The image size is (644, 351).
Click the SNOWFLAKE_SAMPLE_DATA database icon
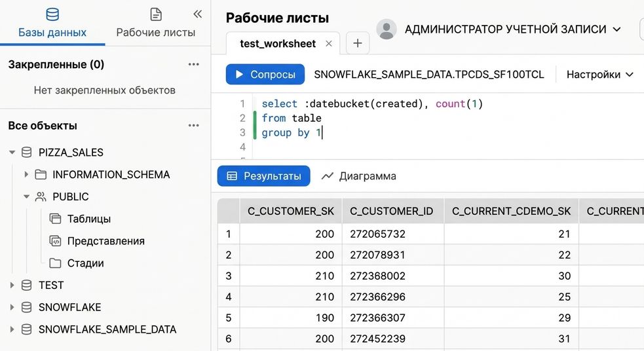pyautogui.click(x=26, y=329)
